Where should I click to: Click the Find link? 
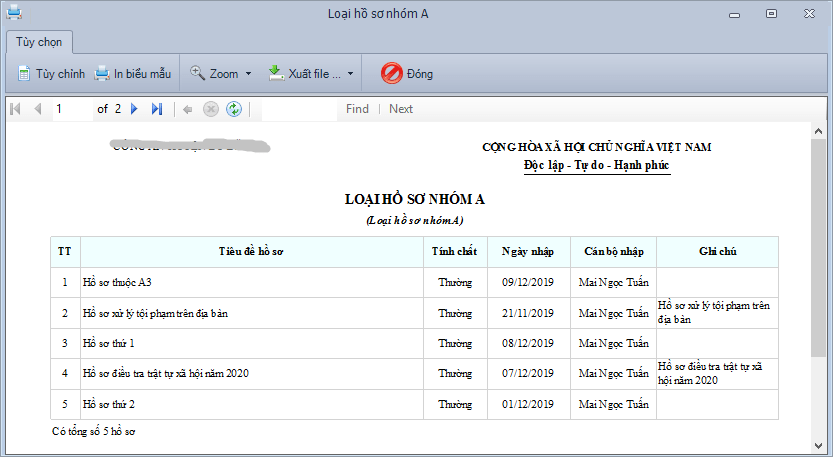tap(357, 109)
